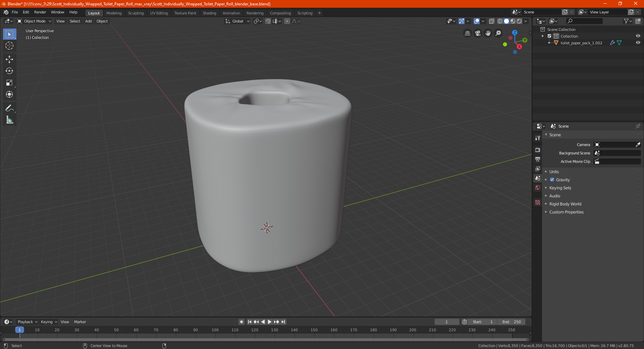644x349 pixels.
Task: Click the current frame number field
Action: [447, 322]
